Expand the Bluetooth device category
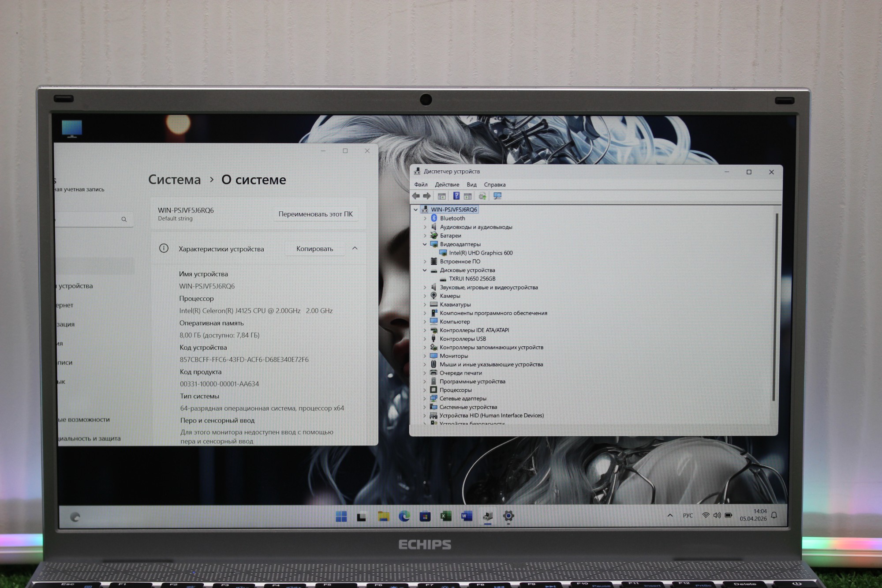This screenshot has width=882, height=588. pyautogui.click(x=425, y=218)
